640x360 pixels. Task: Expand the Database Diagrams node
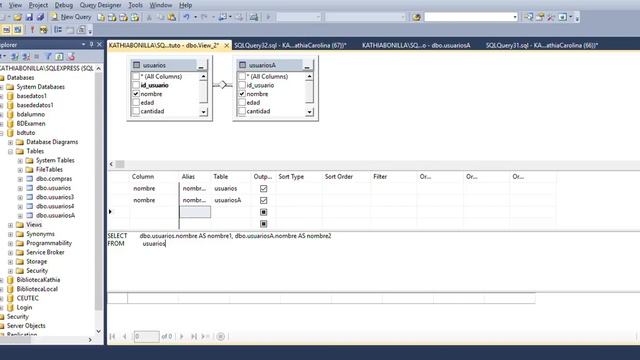[x=10, y=142]
